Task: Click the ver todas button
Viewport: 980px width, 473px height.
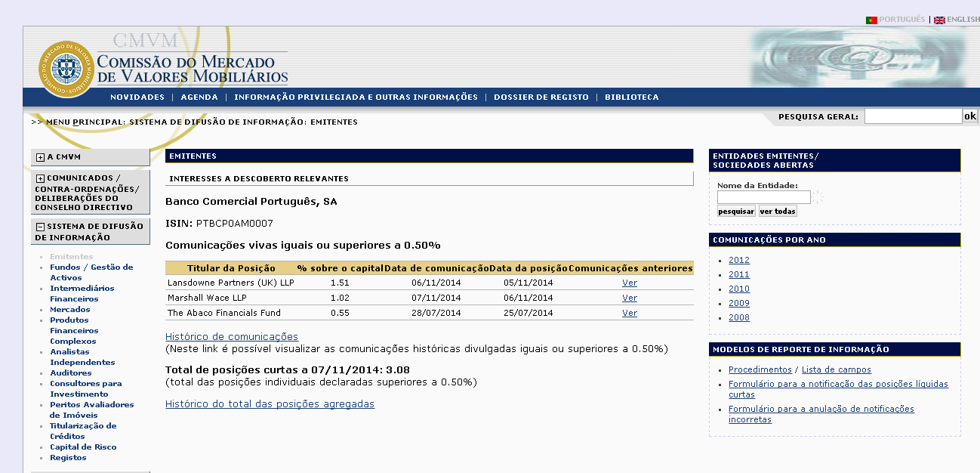Action: coord(778,212)
